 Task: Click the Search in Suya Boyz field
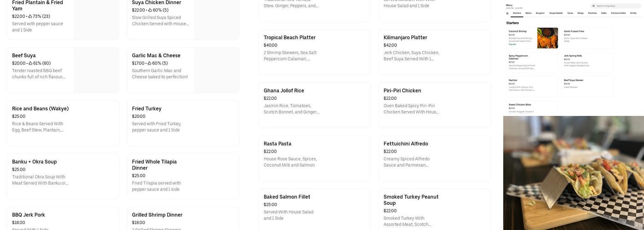(616, 6)
